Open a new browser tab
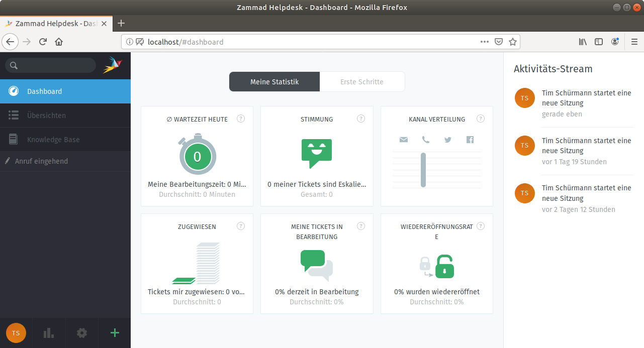The height and width of the screenshot is (348, 644). [x=121, y=23]
